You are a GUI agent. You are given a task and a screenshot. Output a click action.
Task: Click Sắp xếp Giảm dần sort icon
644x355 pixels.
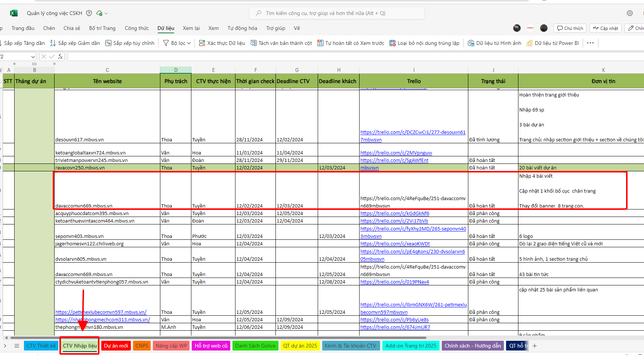pyautogui.click(x=53, y=43)
